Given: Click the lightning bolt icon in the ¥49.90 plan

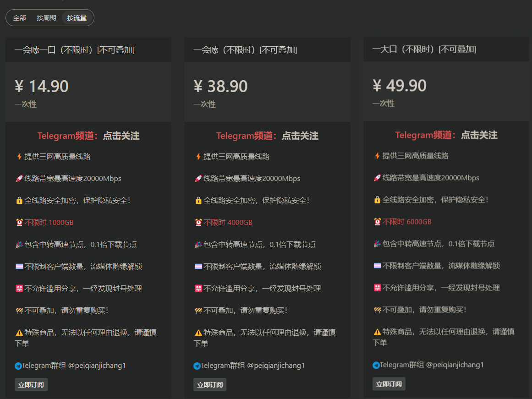Looking at the screenshot, I should point(377,156).
